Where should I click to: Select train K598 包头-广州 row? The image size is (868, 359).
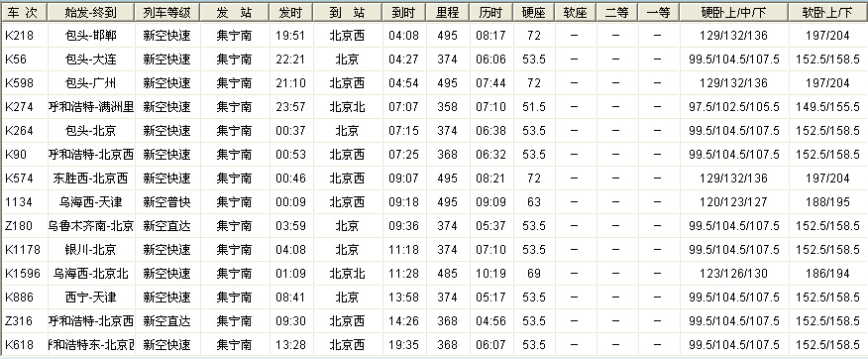pyautogui.click(x=434, y=83)
